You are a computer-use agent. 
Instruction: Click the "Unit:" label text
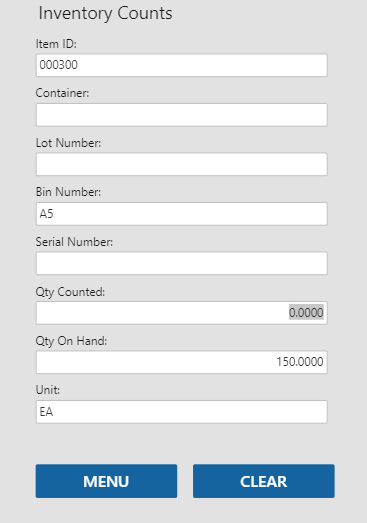48,390
